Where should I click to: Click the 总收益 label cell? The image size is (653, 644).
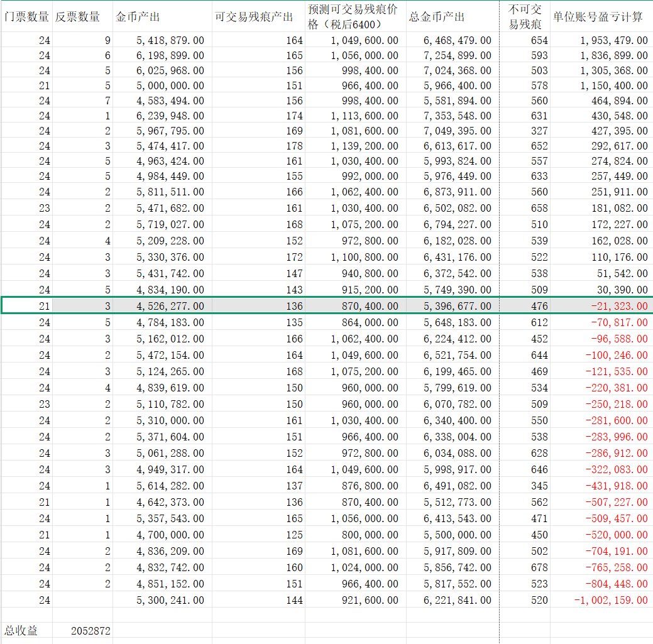coord(26,630)
